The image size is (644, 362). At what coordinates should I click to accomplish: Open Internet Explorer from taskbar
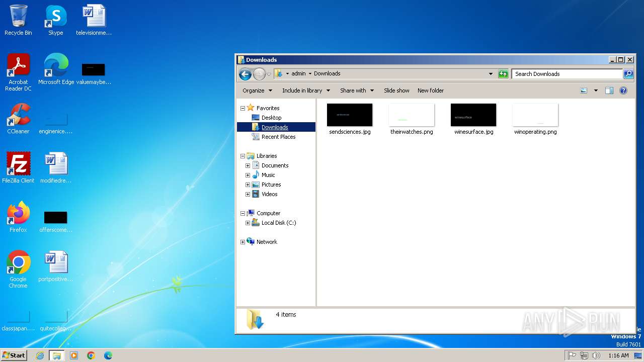40,355
